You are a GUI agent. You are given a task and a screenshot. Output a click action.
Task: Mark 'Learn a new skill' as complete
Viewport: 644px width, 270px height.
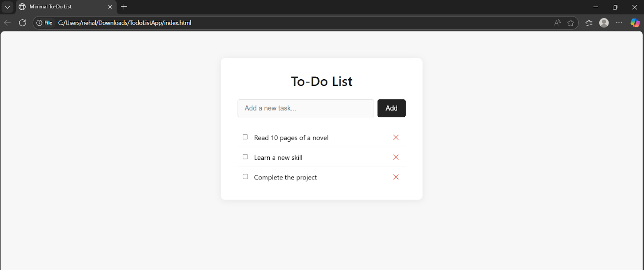click(x=245, y=157)
